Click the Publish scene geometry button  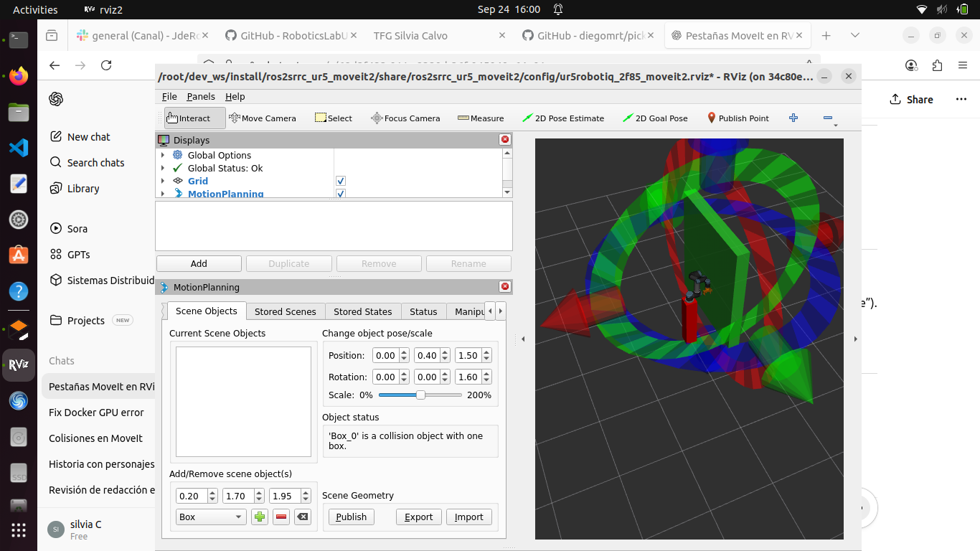click(351, 517)
